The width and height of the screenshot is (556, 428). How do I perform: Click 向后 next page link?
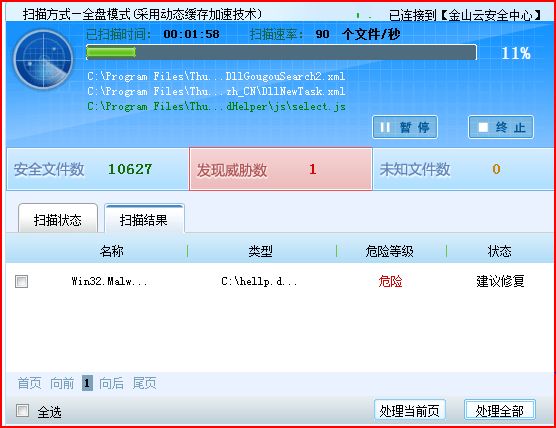coord(111,383)
